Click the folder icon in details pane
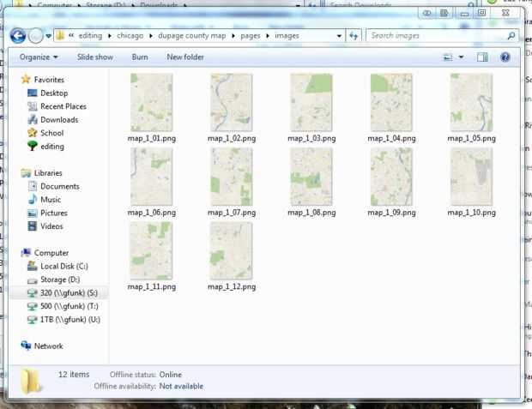The image size is (532, 409). click(x=31, y=382)
